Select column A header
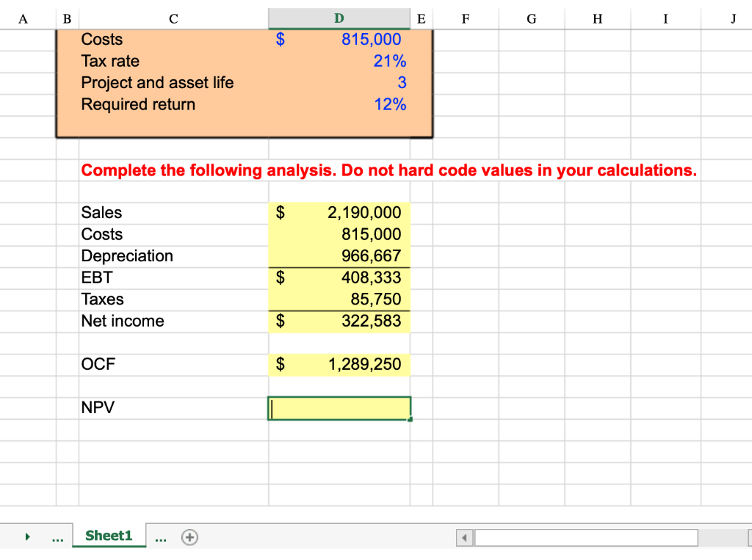The height and width of the screenshot is (560, 752). click(23, 18)
